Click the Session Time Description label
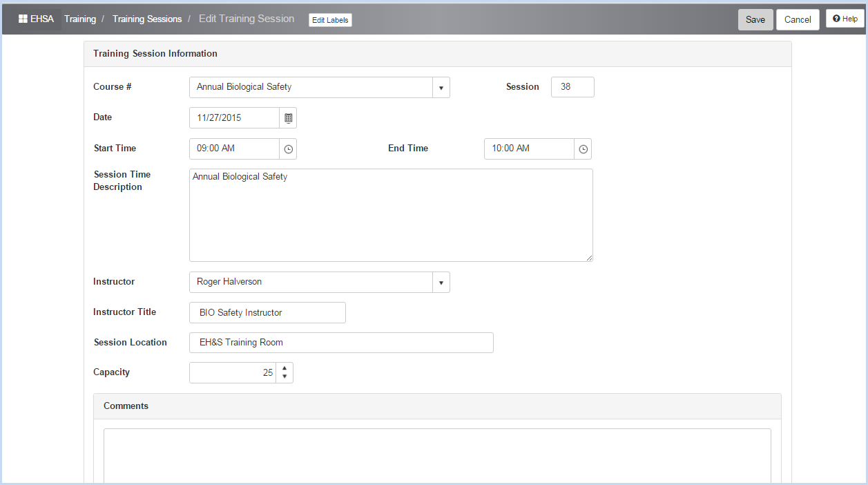Image resolution: width=868 pixels, height=485 pixels. coord(122,181)
